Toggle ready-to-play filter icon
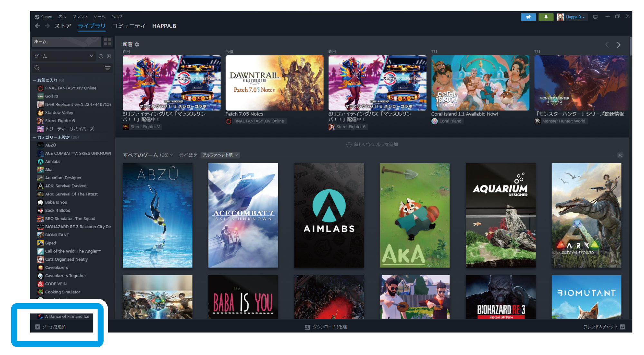 point(109,56)
